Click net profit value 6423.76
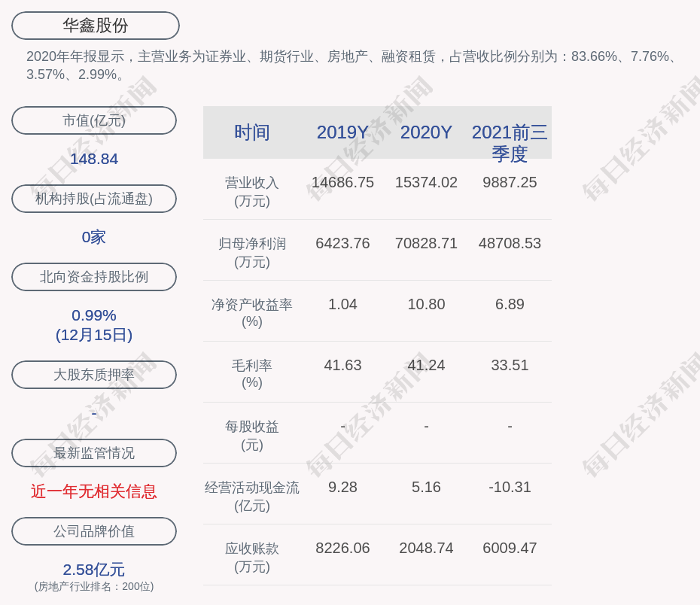Screen dimensions: 700x605 [342, 243]
